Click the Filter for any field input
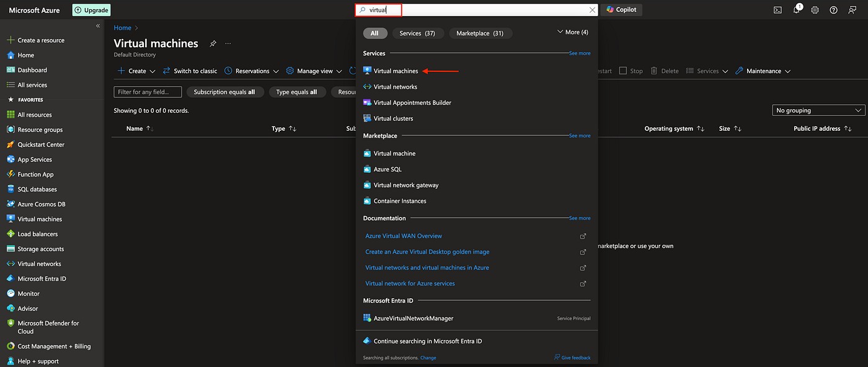868x367 pixels. coord(148,92)
